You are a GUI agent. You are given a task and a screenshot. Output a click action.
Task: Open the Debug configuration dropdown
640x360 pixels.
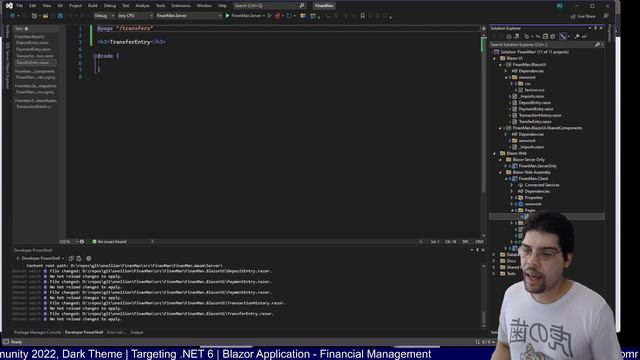point(104,16)
